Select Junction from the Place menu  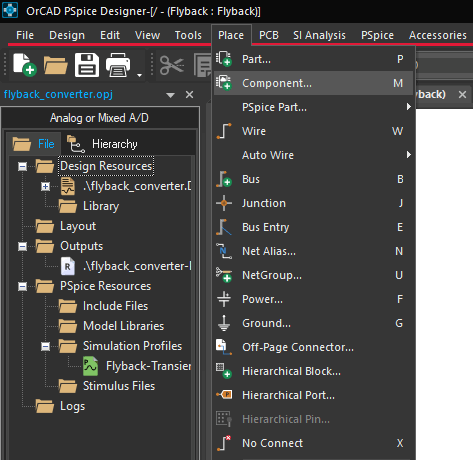(x=313, y=203)
